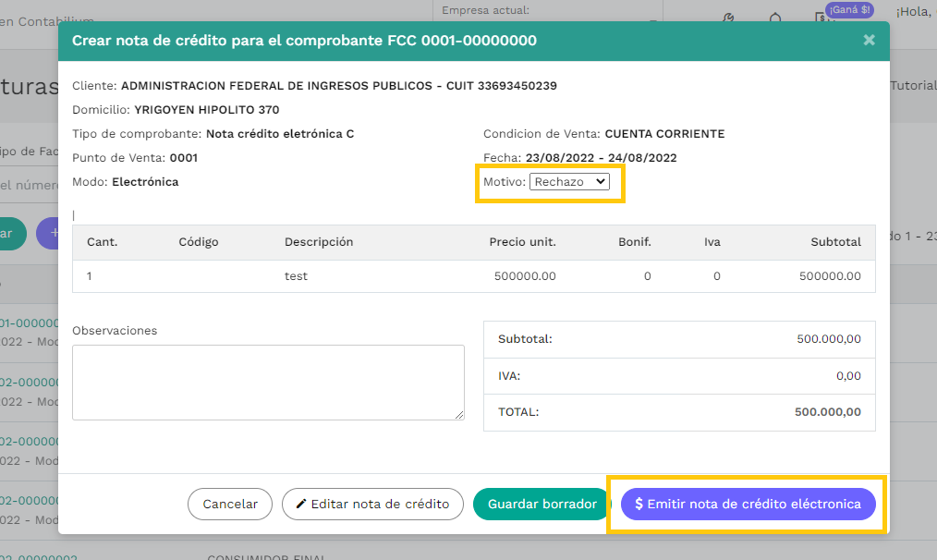Click the 'test' description cell
The image size is (937, 560).
click(296, 276)
